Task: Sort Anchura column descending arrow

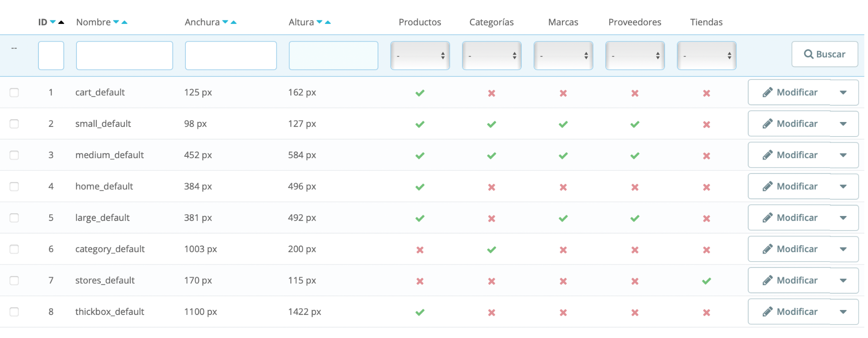Action: point(225,22)
